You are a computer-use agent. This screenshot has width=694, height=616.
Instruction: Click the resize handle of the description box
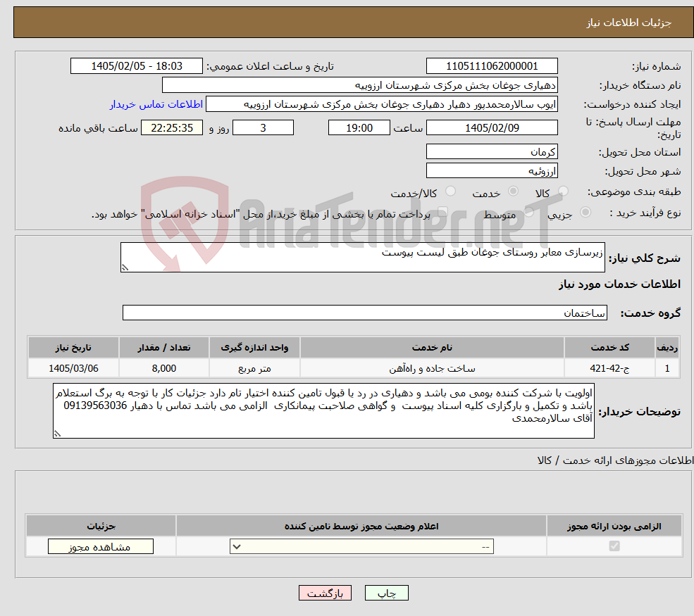pos(125,268)
